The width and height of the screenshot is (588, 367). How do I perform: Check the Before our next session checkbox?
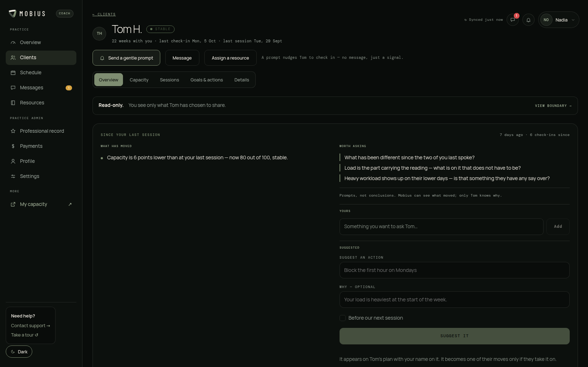pyautogui.click(x=342, y=318)
